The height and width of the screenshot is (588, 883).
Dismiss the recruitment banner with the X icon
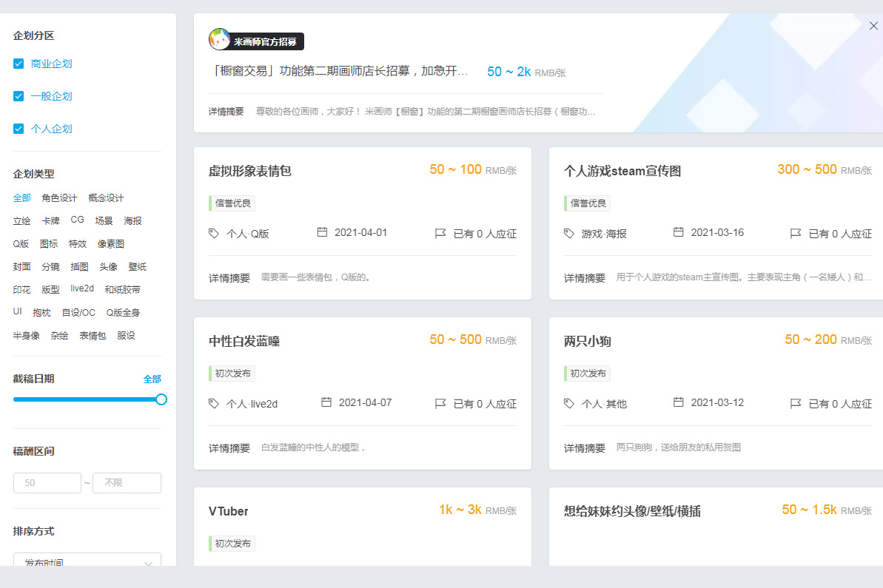click(873, 25)
